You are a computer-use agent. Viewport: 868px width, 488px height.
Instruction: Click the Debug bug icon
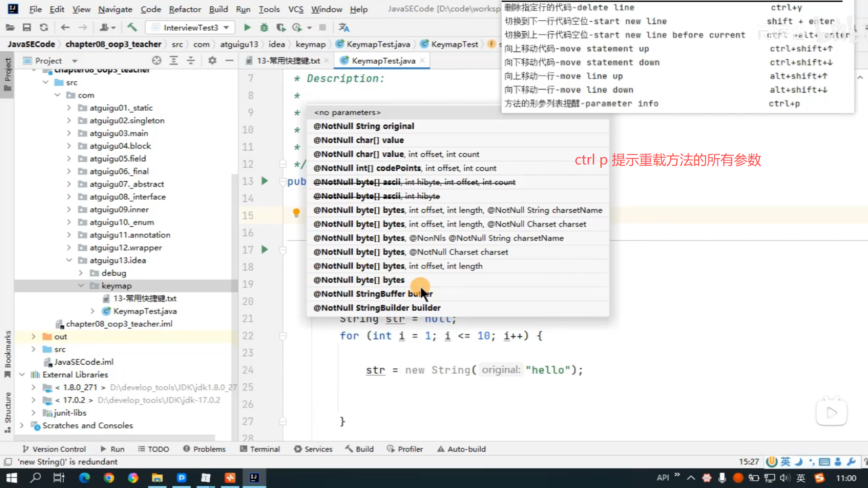click(x=264, y=28)
